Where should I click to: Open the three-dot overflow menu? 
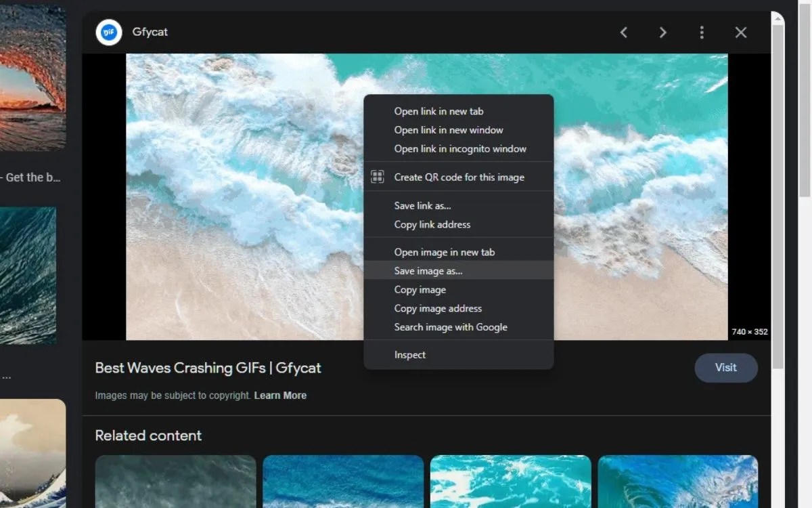pyautogui.click(x=702, y=32)
